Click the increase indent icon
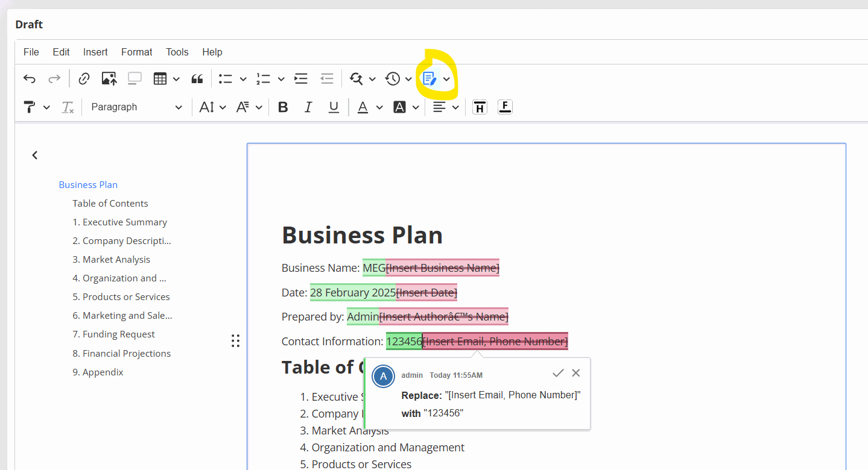The height and width of the screenshot is (470, 868). pyautogui.click(x=300, y=78)
